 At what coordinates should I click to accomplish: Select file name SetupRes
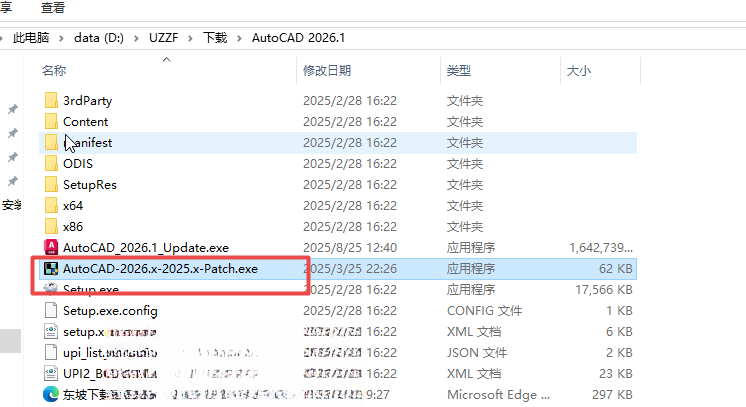pos(90,184)
